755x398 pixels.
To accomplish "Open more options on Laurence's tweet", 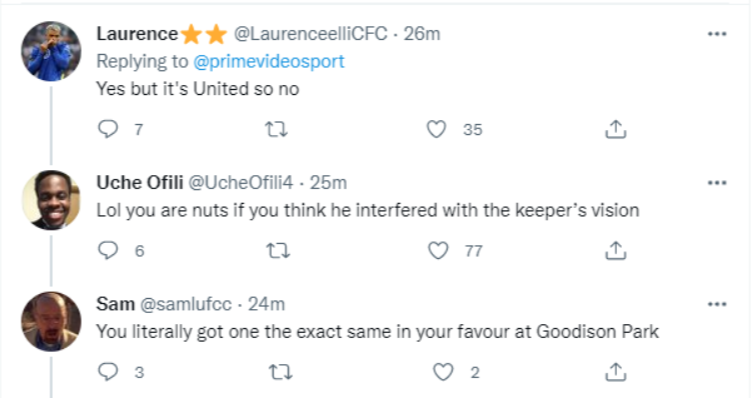I will [x=717, y=34].
